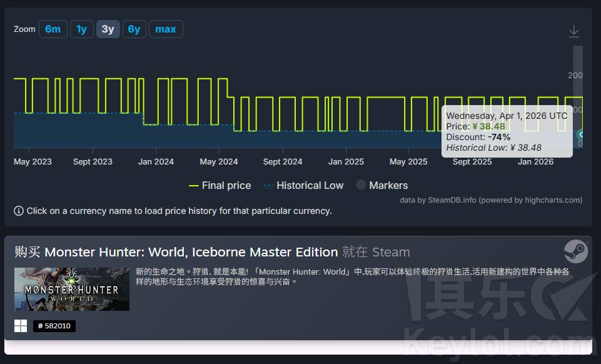Toggle the Markers legend label
This screenshot has height=364, width=601.
coord(388,186)
